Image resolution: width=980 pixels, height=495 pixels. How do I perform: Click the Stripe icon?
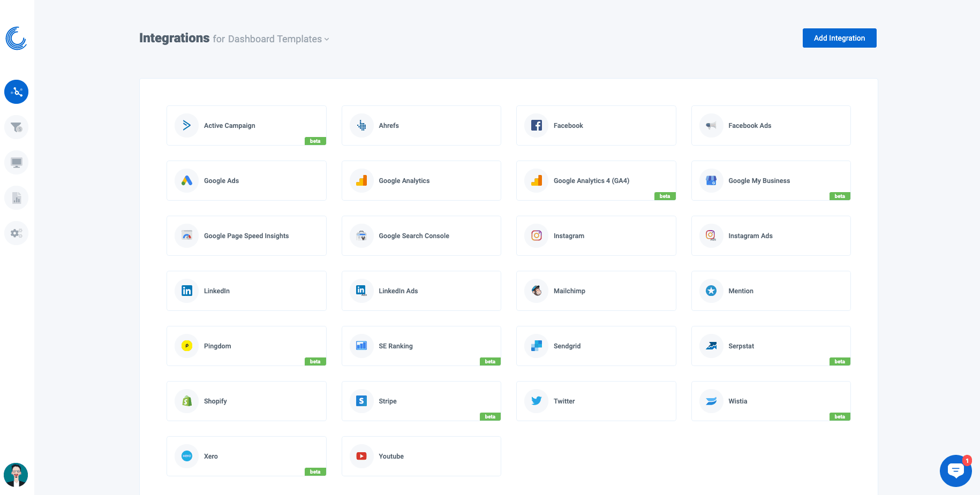click(x=361, y=401)
